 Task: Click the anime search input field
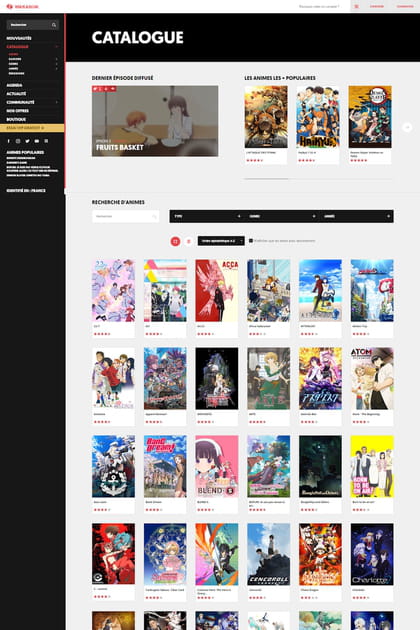[125, 217]
